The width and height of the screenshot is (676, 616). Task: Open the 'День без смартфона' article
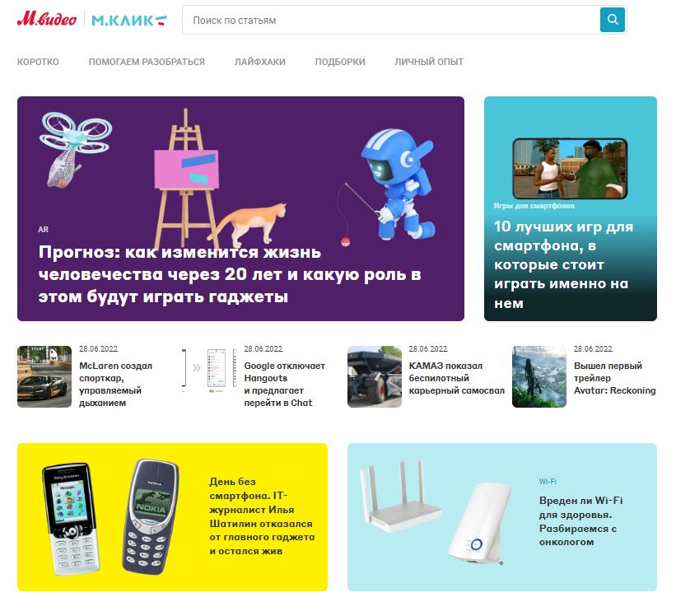coord(262,516)
